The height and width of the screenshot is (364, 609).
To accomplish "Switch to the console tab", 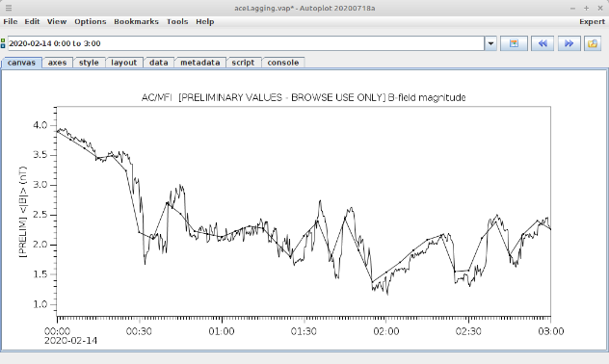I will point(283,63).
